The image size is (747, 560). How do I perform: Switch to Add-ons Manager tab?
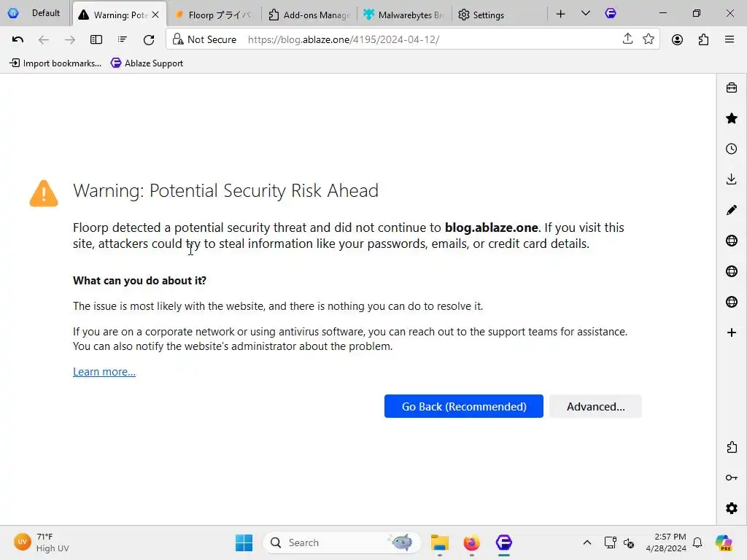click(309, 15)
